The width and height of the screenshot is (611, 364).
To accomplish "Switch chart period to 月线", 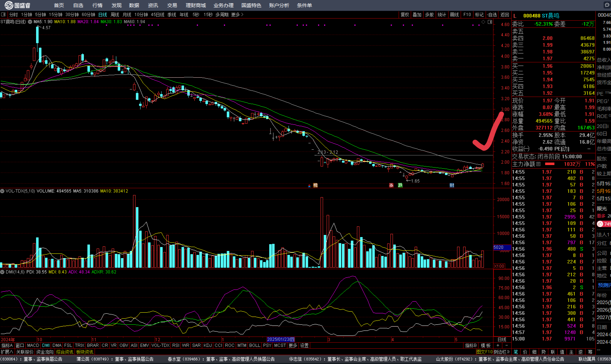I will pyautogui.click(x=127, y=15).
